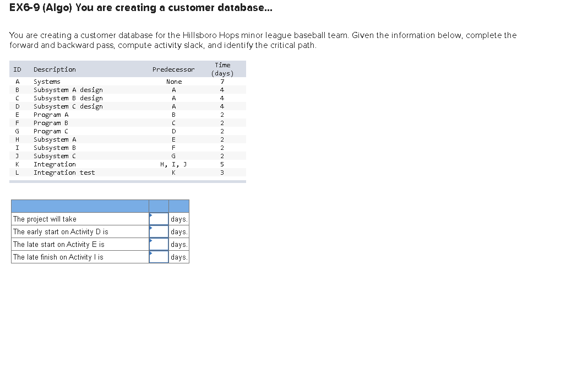Screen dimensions: 588x372
Task: Click the predecessor cell showing H, I, J
Action: (173, 164)
